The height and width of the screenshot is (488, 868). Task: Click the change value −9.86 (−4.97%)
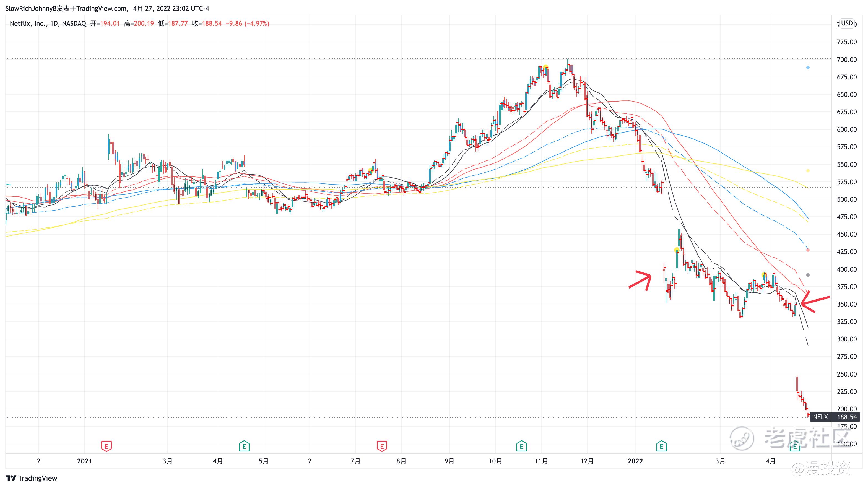[247, 24]
